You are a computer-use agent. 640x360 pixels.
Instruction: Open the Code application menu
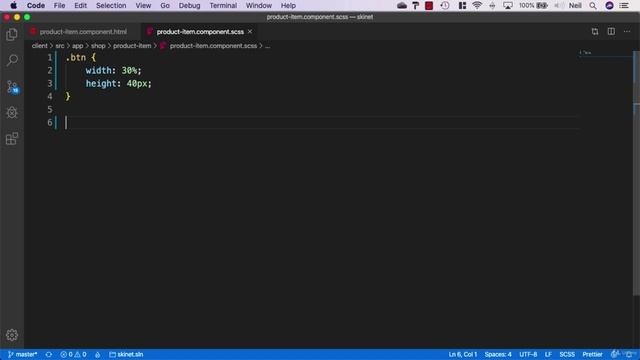(x=36, y=5)
